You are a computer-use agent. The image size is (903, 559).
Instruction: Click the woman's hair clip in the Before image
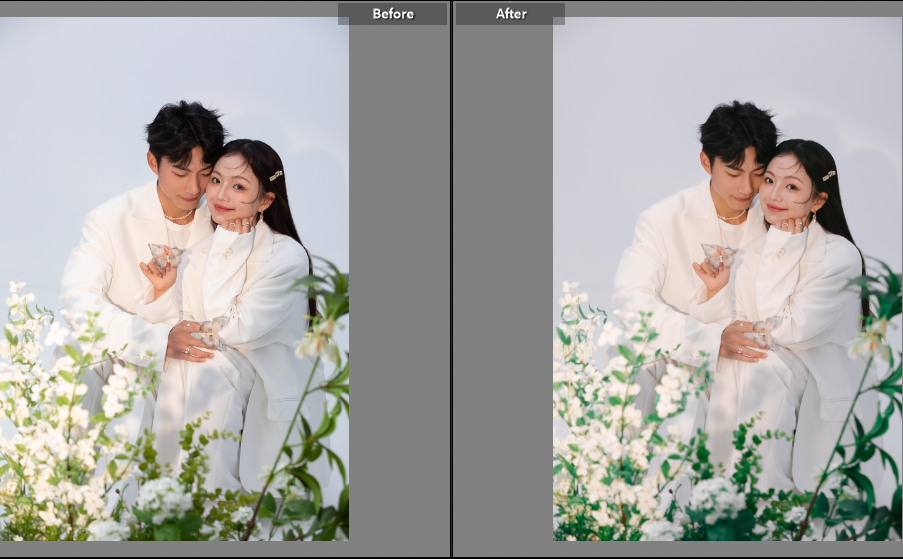[x=275, y=176]
